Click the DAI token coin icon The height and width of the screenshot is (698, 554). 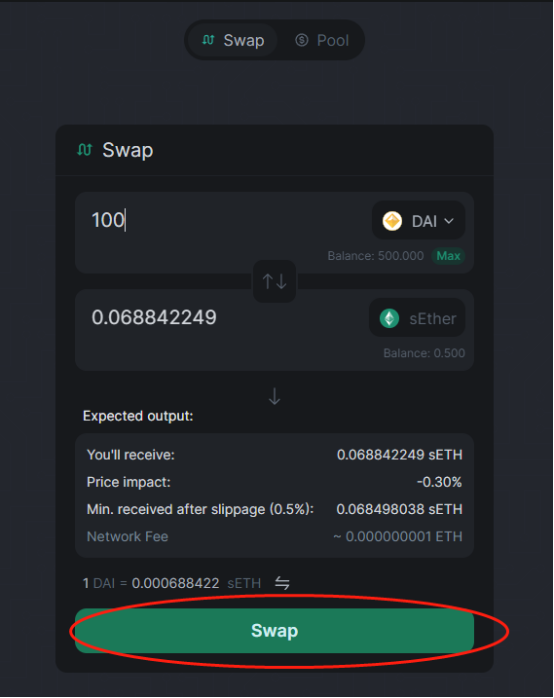[392, 221]
